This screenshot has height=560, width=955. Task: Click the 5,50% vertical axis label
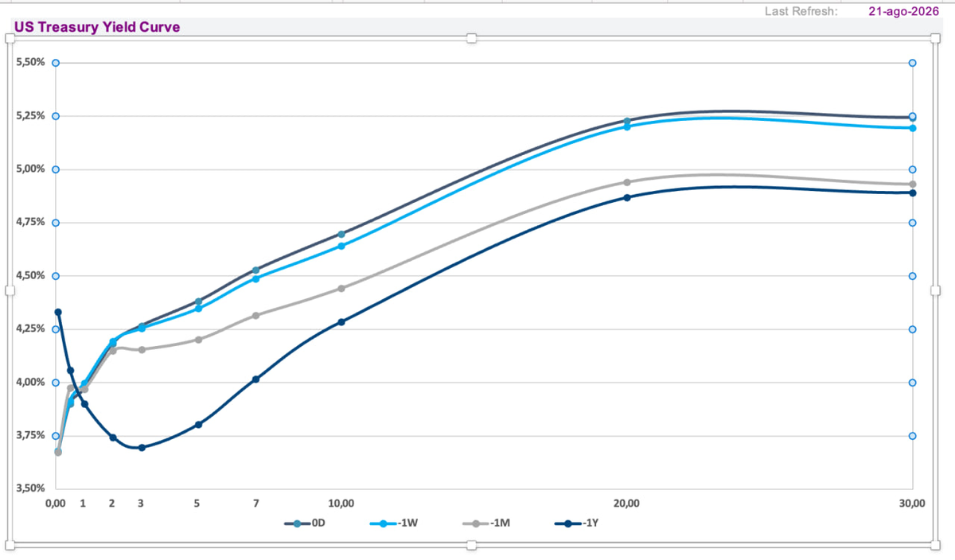tap(29, 61)
